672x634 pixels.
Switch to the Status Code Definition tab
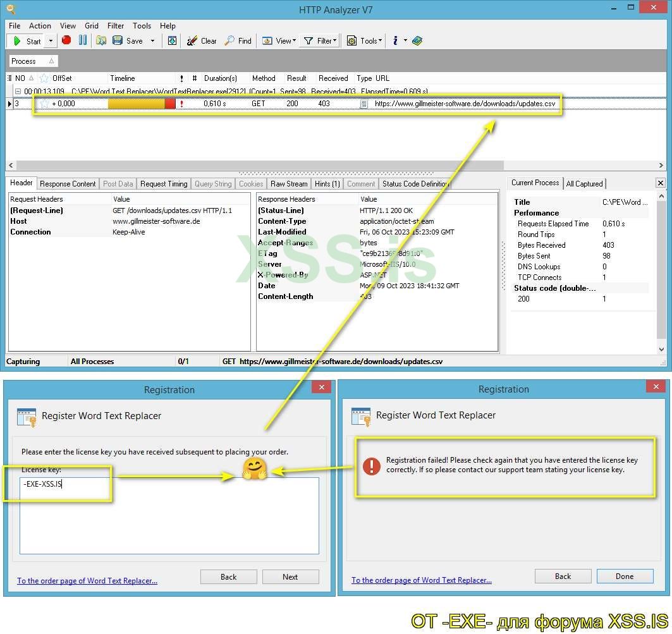pyautogui.click(x=415, y=184)
